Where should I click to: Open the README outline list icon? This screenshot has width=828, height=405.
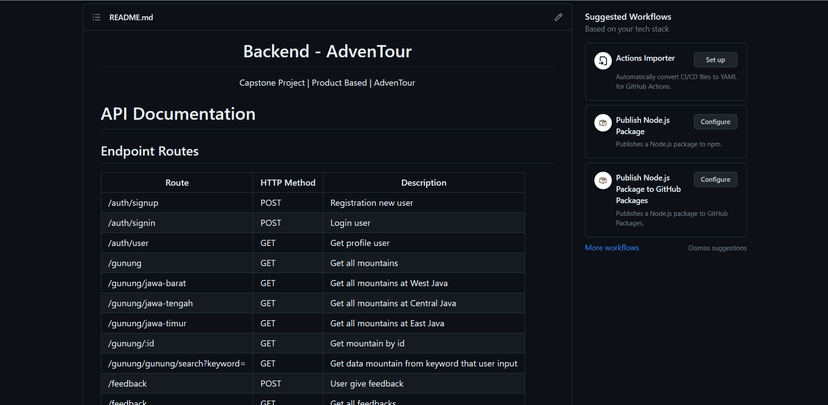(96, 17)
